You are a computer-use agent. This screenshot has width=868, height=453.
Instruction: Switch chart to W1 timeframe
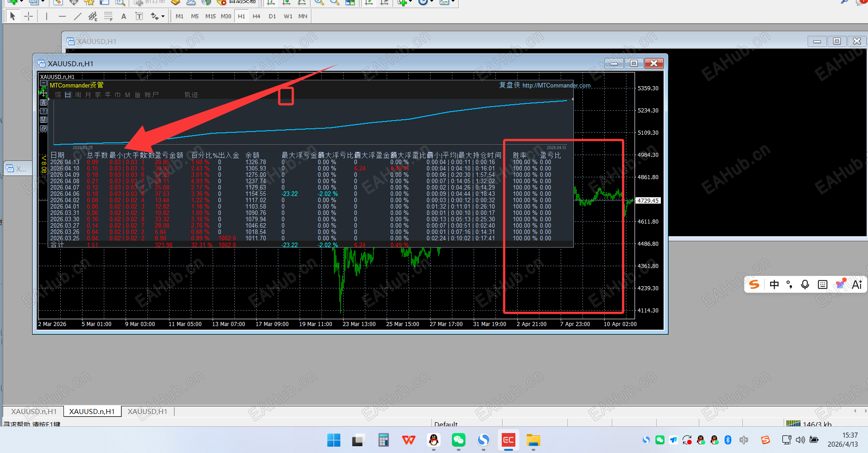(x=288, y=16)
